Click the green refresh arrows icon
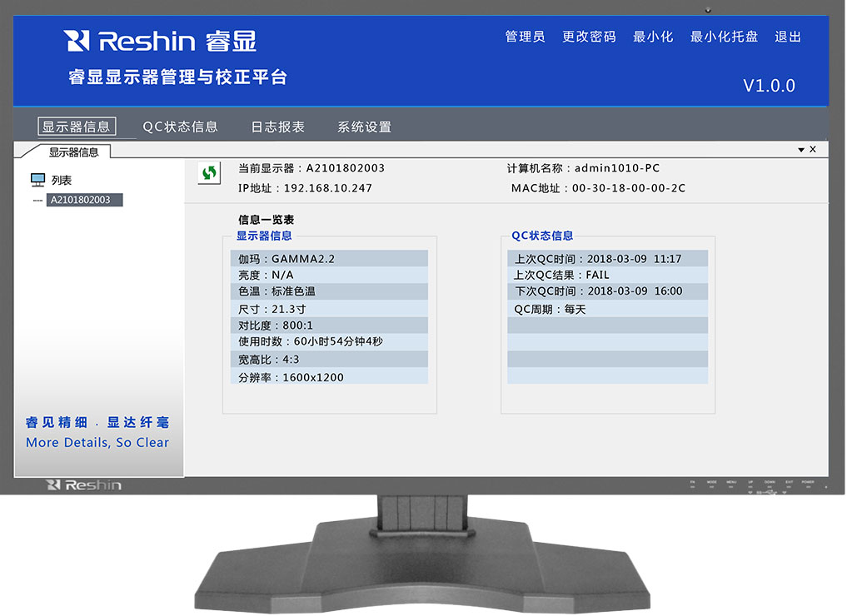Screen dimensions: 847x616 click(209, 173)
